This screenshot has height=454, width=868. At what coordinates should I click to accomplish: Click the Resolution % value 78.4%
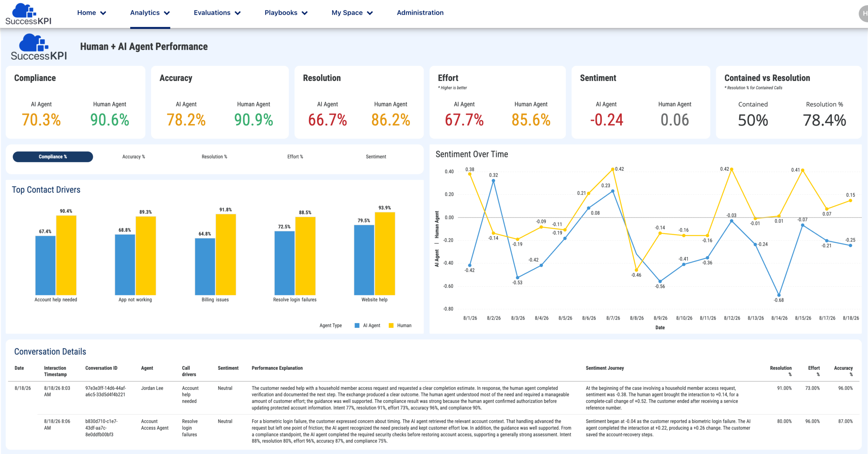825,120
